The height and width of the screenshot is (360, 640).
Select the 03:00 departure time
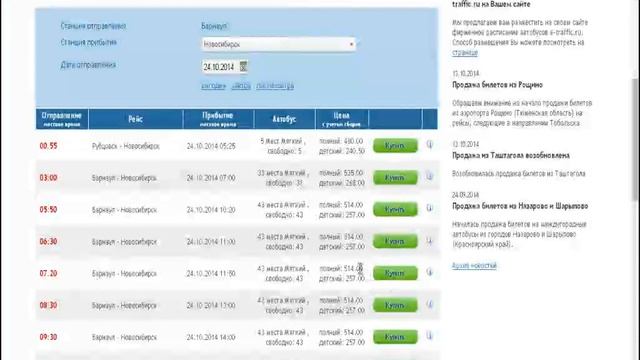48,178
